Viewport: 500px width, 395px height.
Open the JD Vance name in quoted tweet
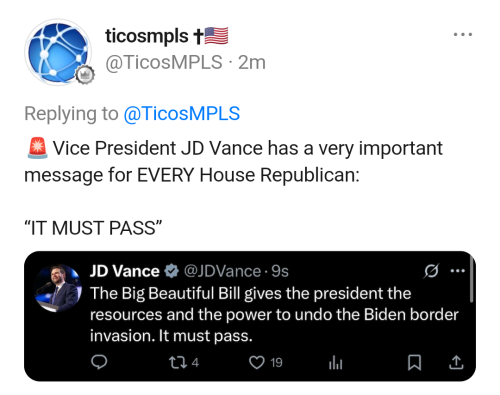coord(125,271)
